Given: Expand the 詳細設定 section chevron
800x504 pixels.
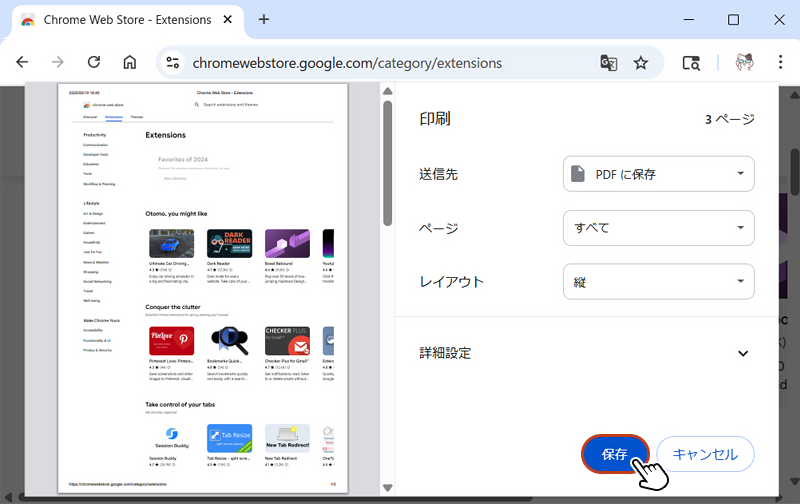Looking at the screenshot, I should click(743, 353).
